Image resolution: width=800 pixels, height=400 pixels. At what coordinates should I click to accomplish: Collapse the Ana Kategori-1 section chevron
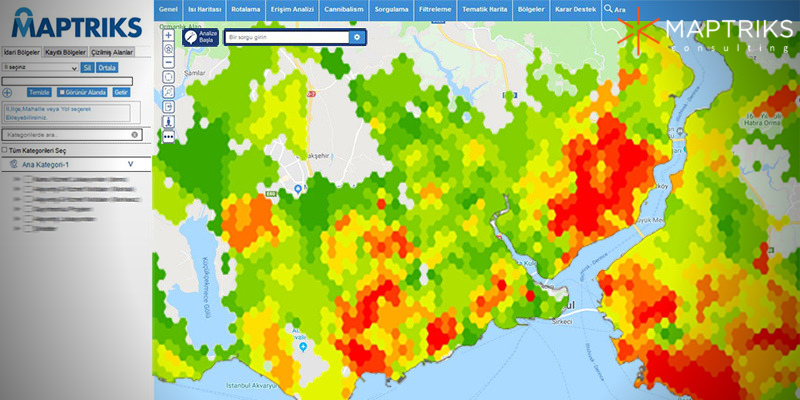[131, 165]
